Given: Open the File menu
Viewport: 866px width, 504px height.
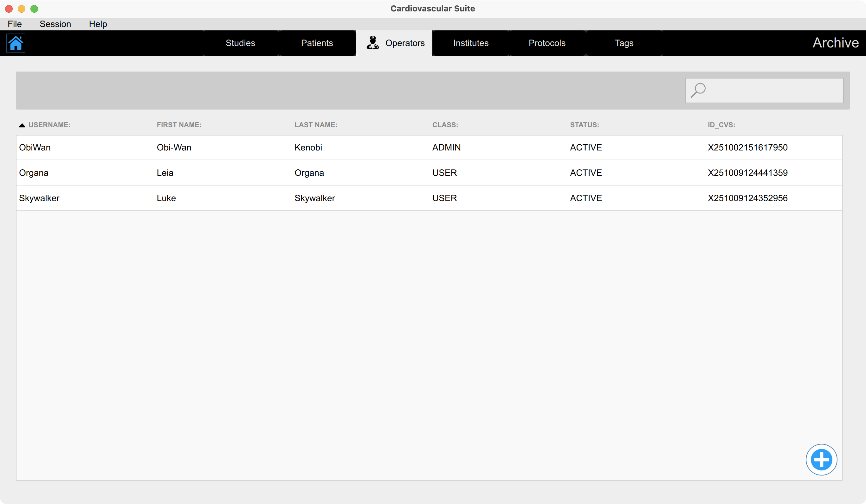Looking at the screenshot, I should pos(15,24).
